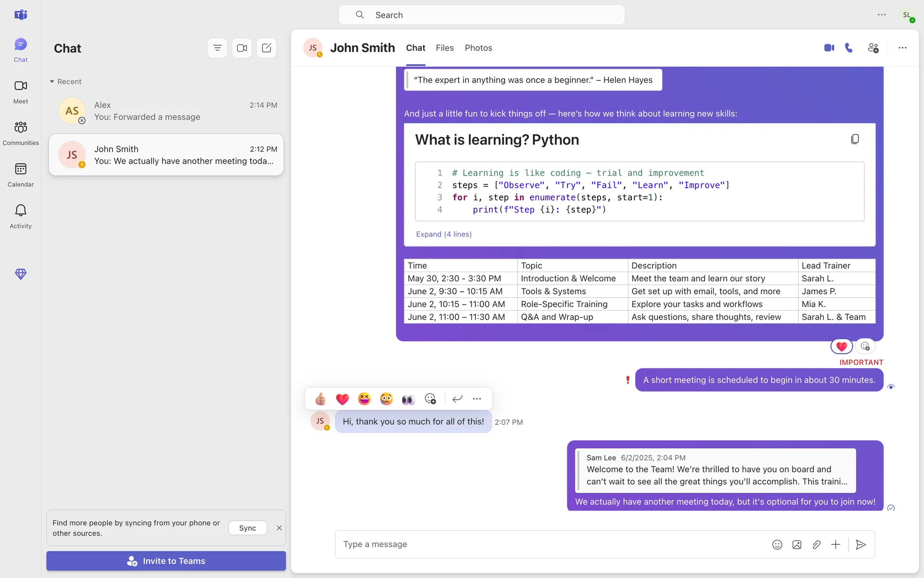Image resolution: width=924 pixels, height=578 pixels.
Task: Expand the code snippet lines
Action: click(x=444, y=234)
